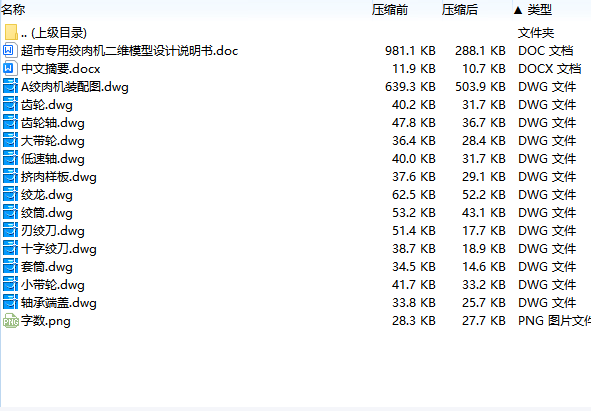Select the file 刃绞刀.dwg
This screenshot has width=591, height=411.
pos(53,230)
